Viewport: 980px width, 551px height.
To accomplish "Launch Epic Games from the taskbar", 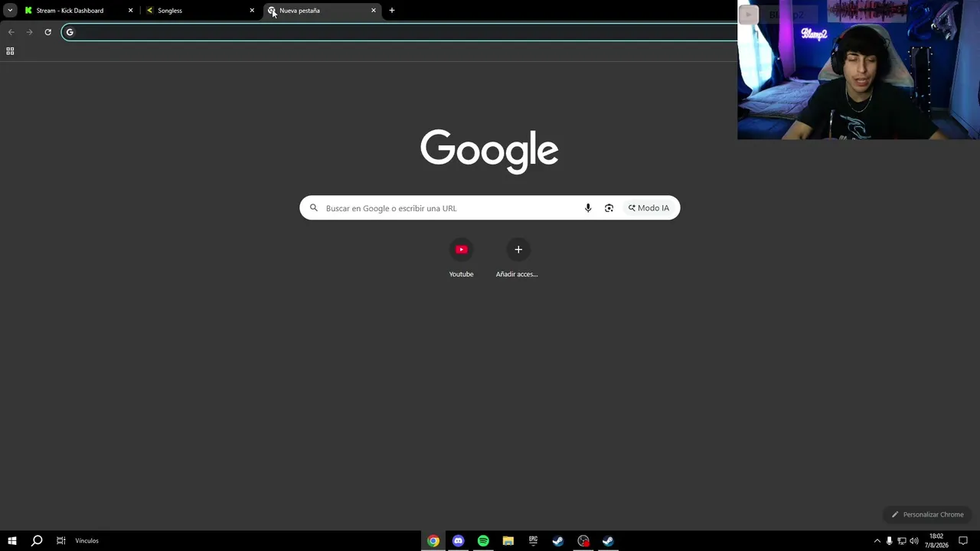I will [533, 541].
